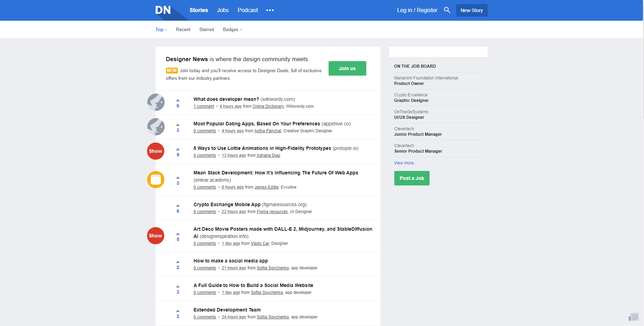Open 'Mean Stack Development' story title
Screen dimensions: 644x326
pyautogui.click(x=276, y=173)
